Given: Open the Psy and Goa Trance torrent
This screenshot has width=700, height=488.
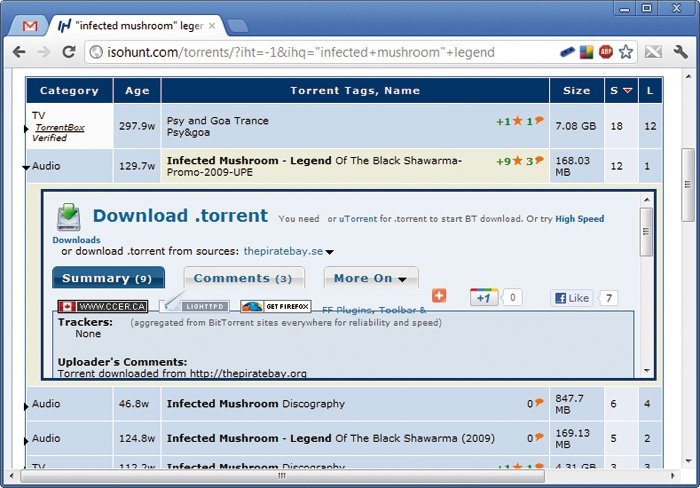Looking at the screenshot, I should [x=217, y=126].
